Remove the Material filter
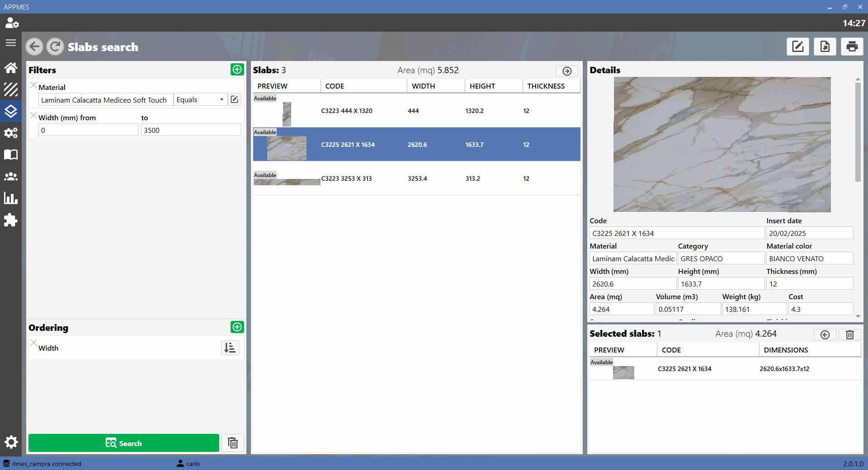 click(33, 85)
